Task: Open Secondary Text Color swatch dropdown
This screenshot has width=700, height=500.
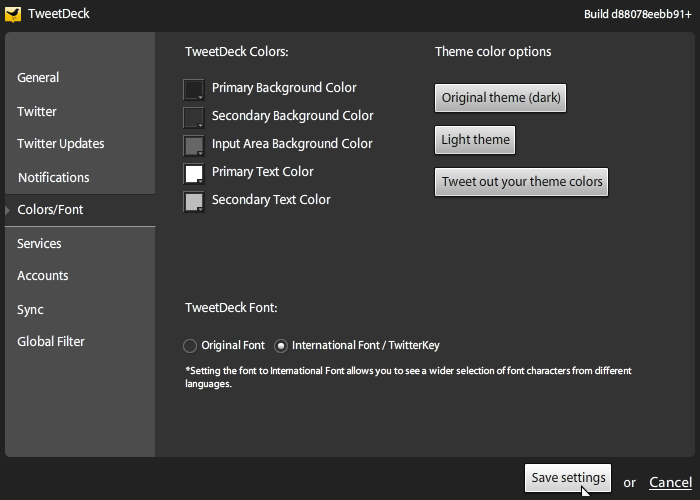Action: [x=194, y=202]
